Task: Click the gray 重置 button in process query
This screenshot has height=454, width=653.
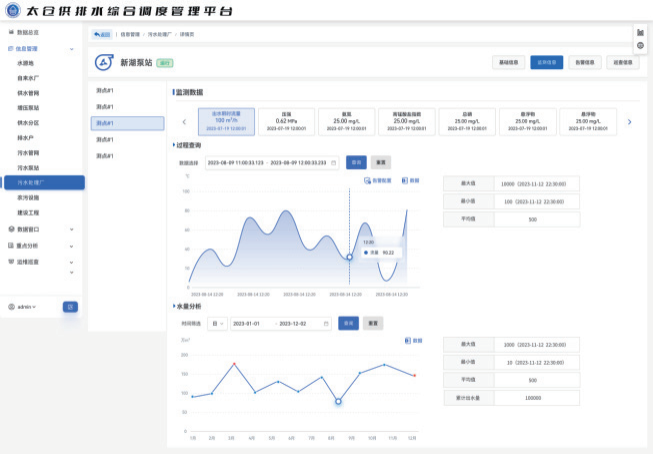Action: click(x=381, y=162)
